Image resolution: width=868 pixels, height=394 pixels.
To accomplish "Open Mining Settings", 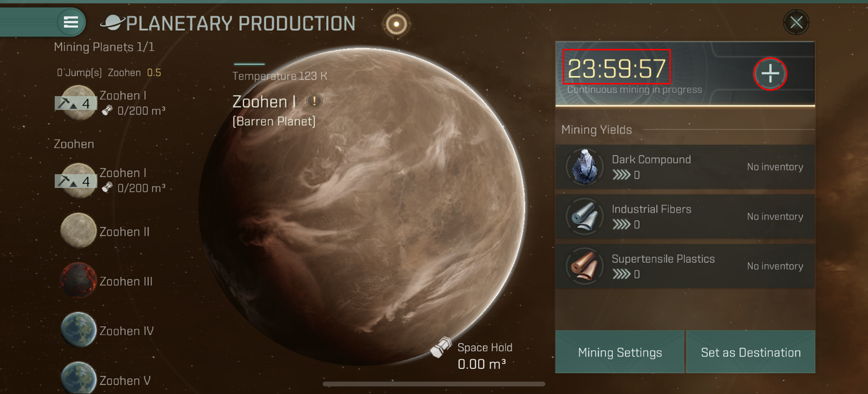I will click(619, 352).
